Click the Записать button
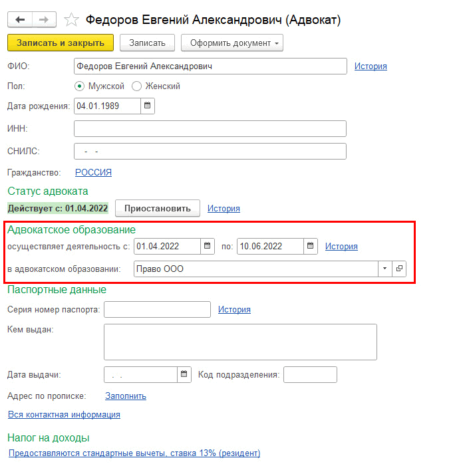The height and width of the screenshot is (476, 457). [147, 43]
